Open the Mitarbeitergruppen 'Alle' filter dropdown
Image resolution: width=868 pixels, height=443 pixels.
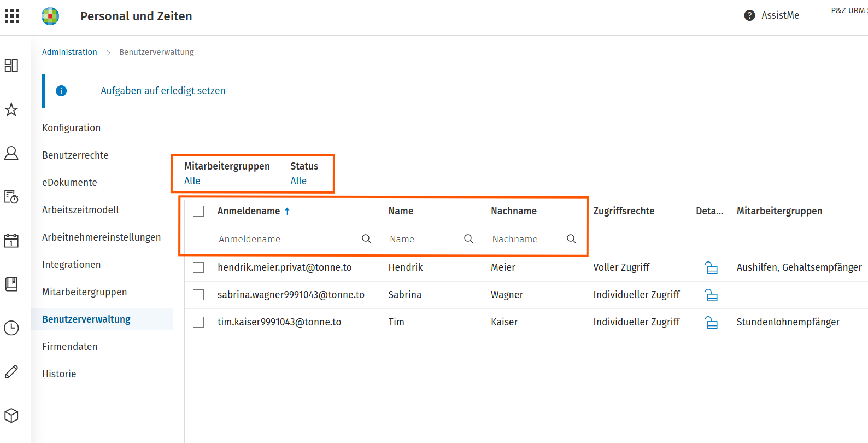pyautogui.click(x=192, y=181)
